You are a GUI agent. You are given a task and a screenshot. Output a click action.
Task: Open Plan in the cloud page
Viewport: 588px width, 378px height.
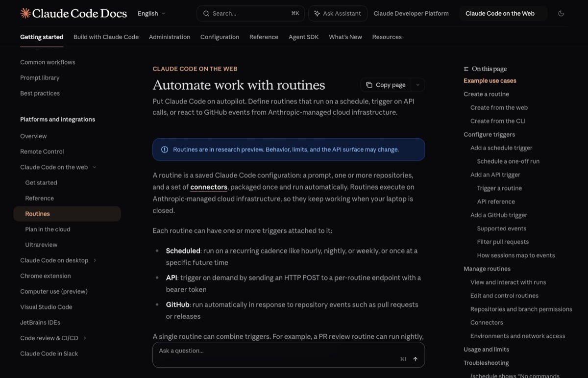click(48, 229)
